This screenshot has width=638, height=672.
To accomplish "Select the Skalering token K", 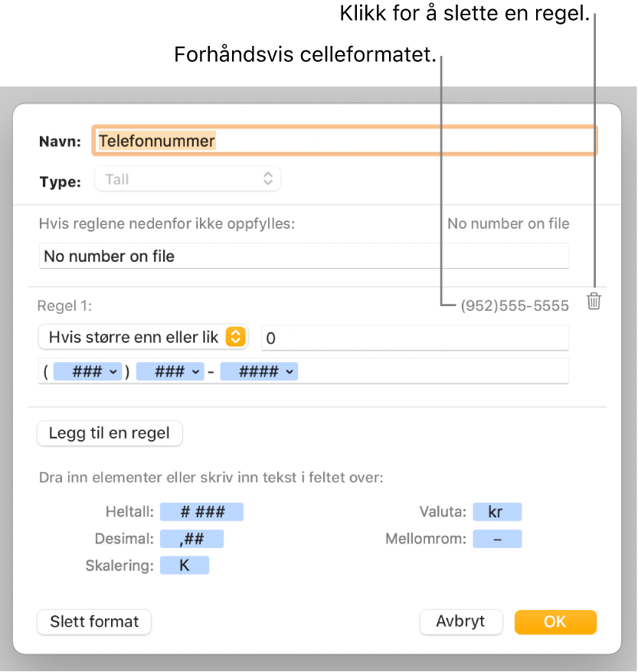I will [185, 565].
